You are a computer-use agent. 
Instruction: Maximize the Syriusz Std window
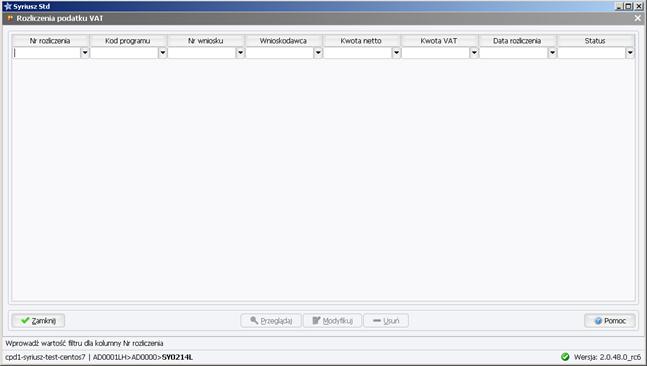pos(628,6)
